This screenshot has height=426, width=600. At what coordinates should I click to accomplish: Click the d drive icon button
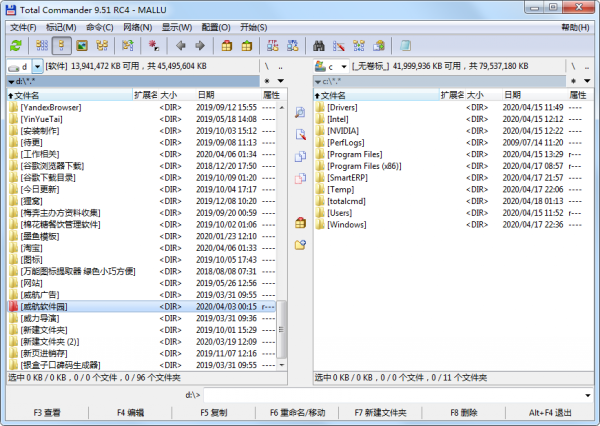tap(18, 67)
